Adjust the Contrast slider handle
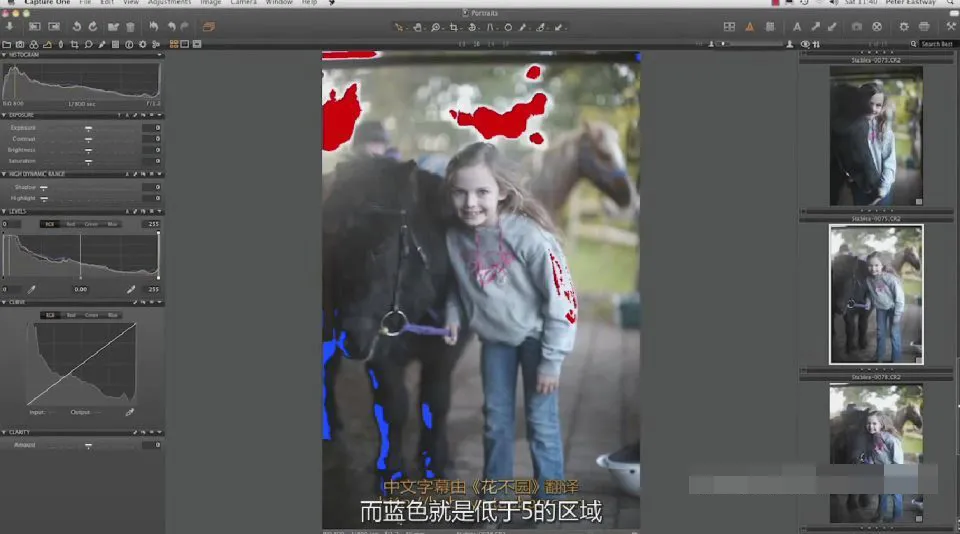960x534 pixels. pos(88,140)
